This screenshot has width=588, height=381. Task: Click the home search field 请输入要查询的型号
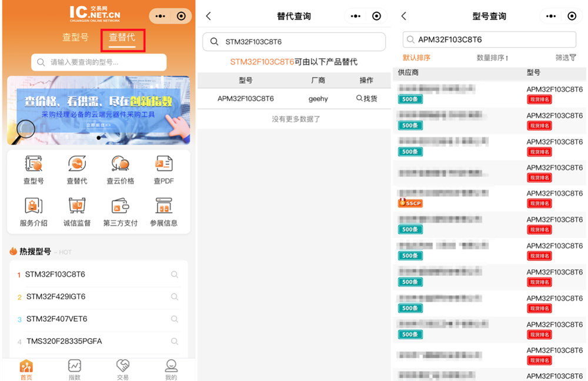tap(99, 62)
